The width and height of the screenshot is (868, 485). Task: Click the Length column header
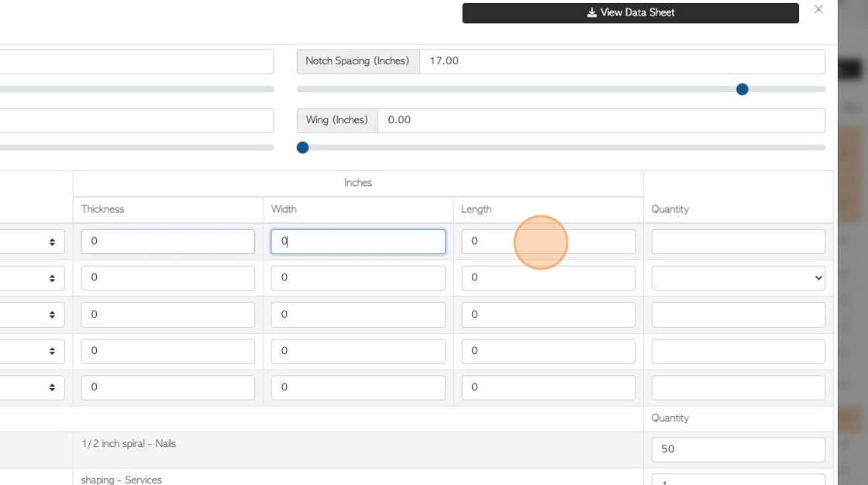tap(476, 209)
